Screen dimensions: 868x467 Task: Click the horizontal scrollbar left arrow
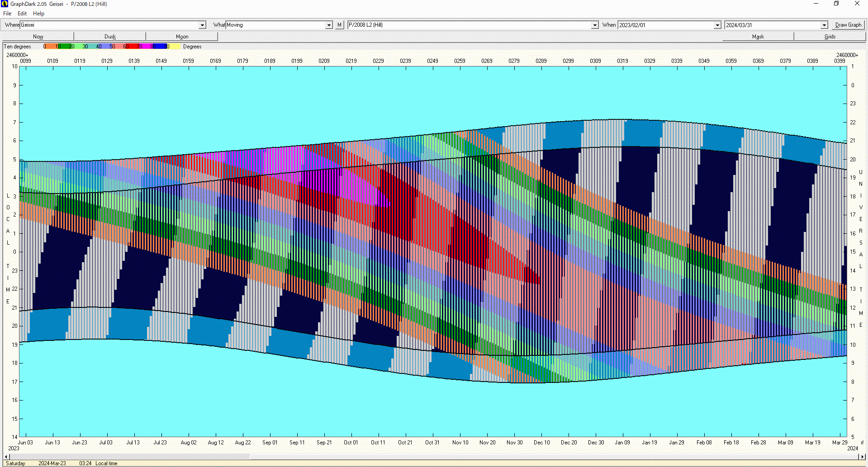(6, 457)
